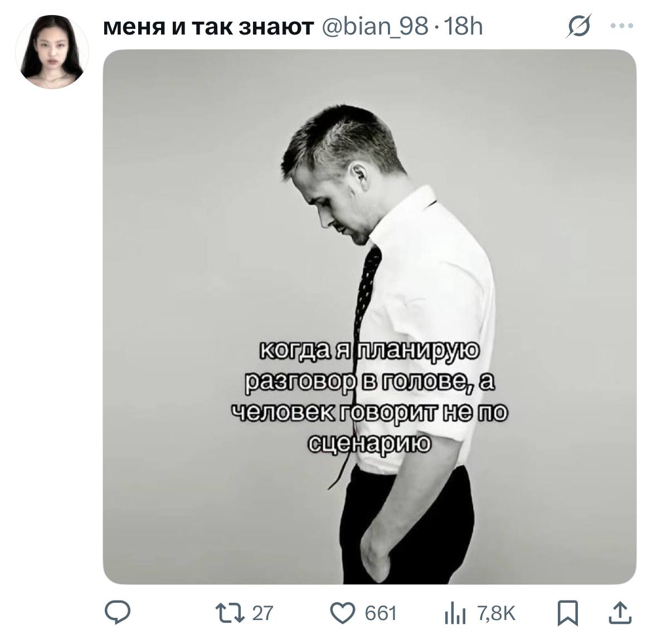The image size is (652, 644).
Task: Click the like count 661
Action: click(381, 613)
